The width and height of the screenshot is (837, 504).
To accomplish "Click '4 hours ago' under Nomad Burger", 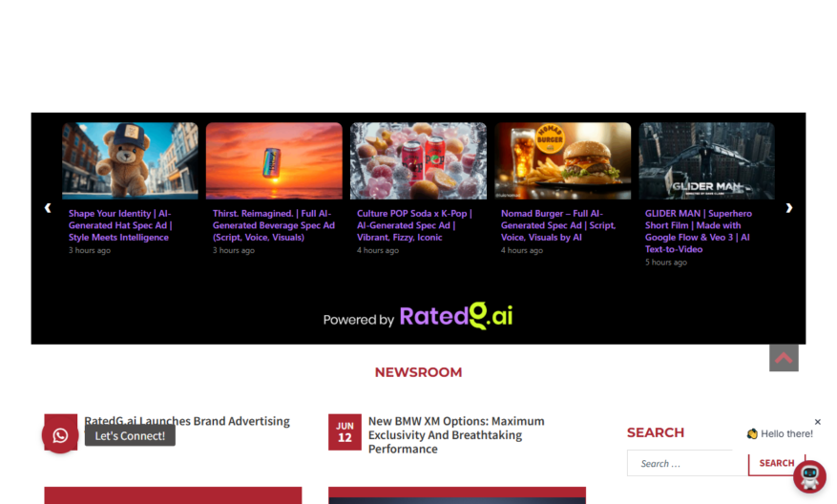I will click(521, 250).
